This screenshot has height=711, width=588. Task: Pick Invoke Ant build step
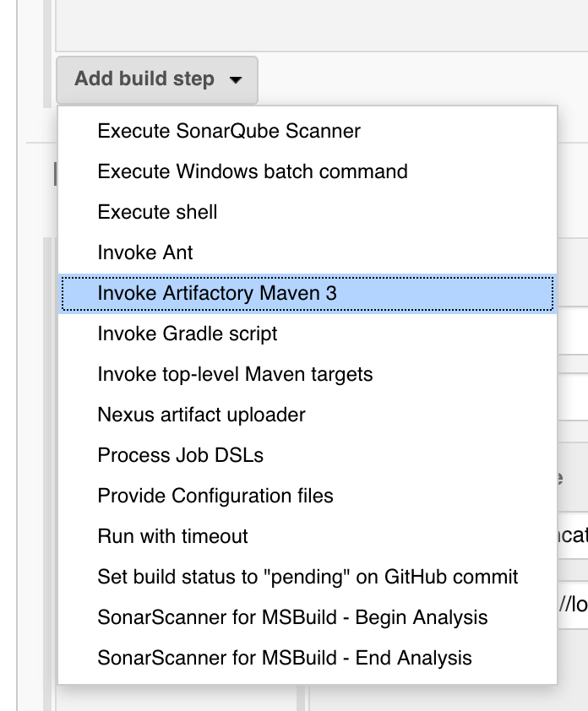coord(145,252)
